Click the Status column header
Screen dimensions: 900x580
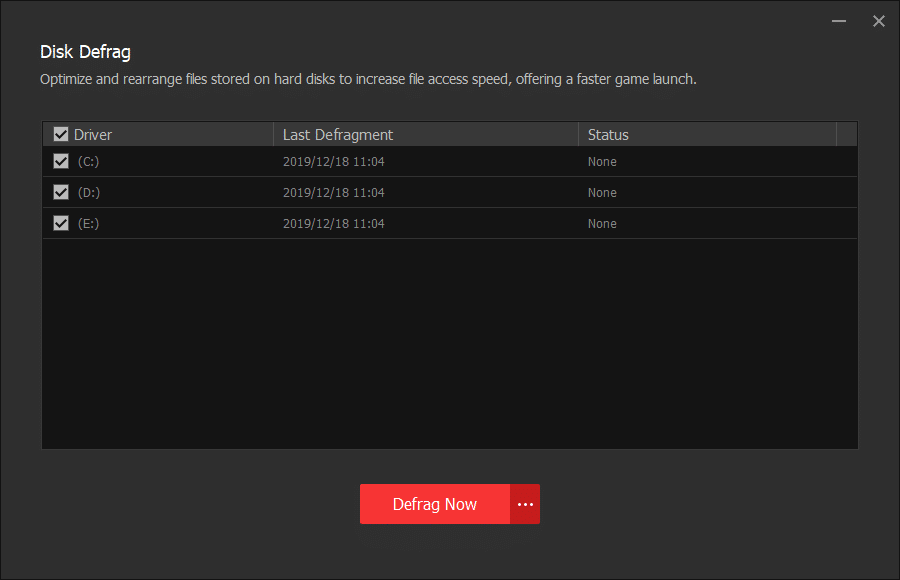point(608,134)
